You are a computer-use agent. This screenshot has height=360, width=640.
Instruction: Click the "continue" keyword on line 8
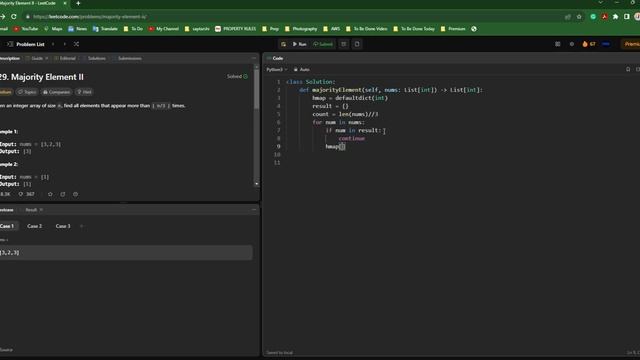(351, 138)
